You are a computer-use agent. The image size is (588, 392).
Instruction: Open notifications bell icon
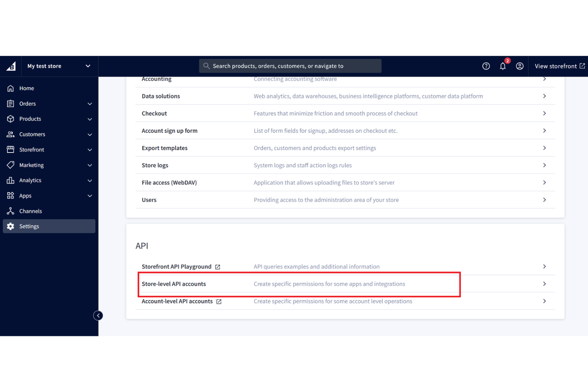pyautogui.click(x=503, y=66)
